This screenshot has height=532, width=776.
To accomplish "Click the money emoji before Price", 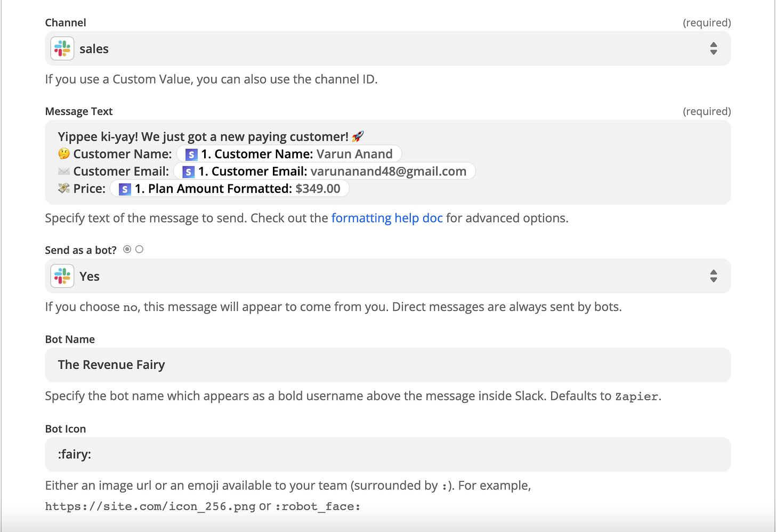I will 64,188.
